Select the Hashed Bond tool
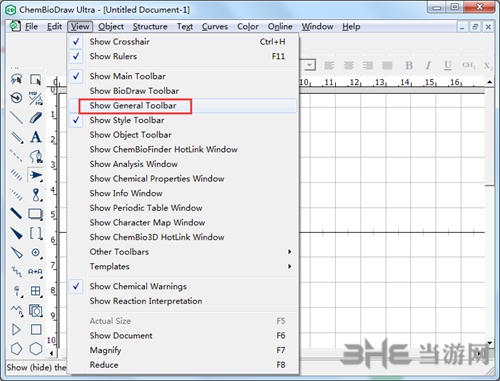 coord(16,175)
